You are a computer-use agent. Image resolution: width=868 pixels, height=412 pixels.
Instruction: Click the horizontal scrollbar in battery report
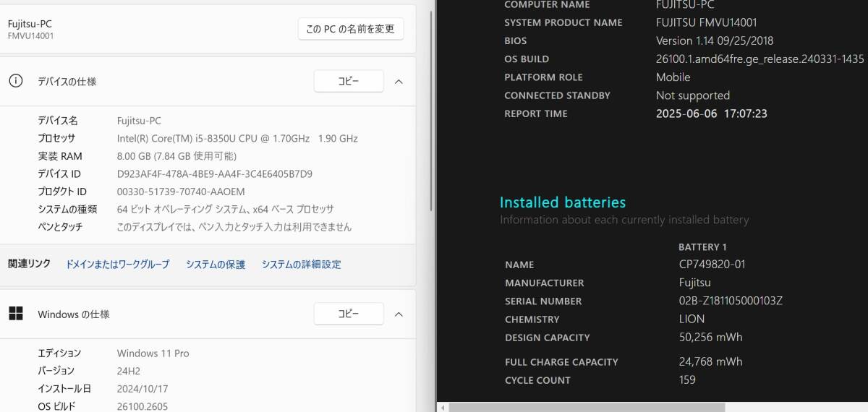651,407
